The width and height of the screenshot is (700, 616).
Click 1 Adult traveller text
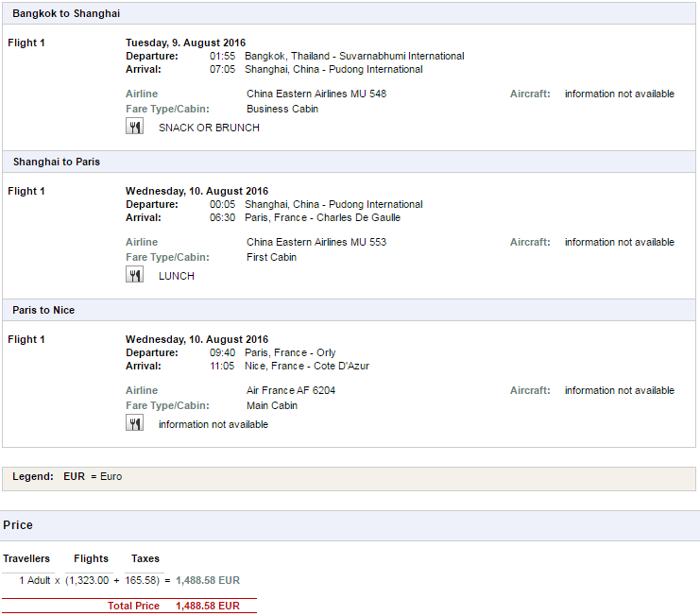(35, 580)
